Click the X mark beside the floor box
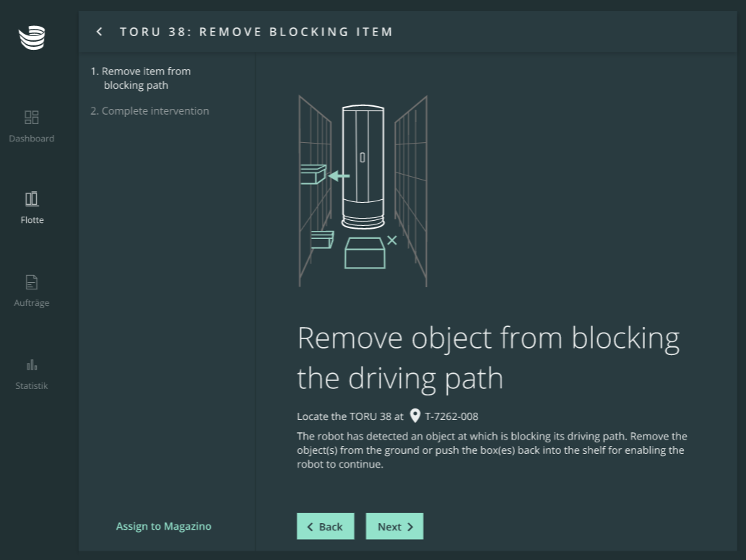 point(391,240)
